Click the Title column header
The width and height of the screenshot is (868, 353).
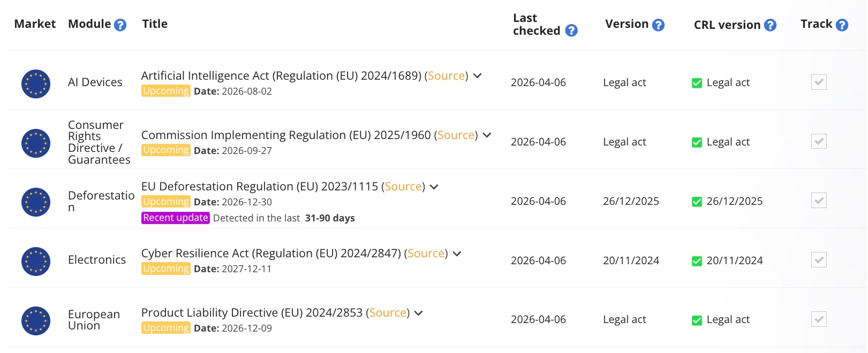pos(155,24)
